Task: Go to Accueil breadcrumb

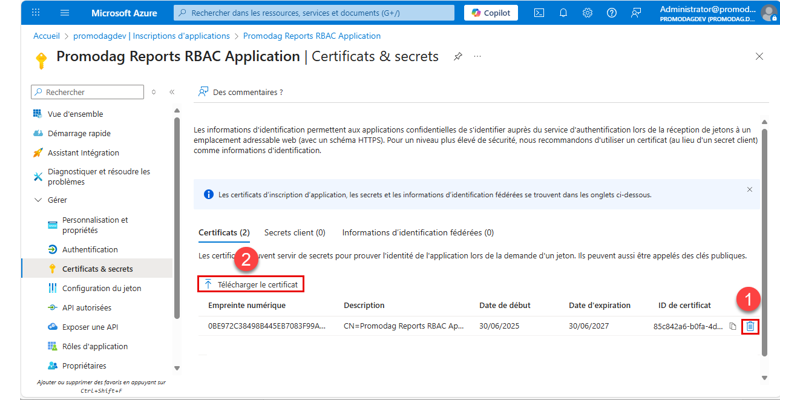Action: point(46,36)
